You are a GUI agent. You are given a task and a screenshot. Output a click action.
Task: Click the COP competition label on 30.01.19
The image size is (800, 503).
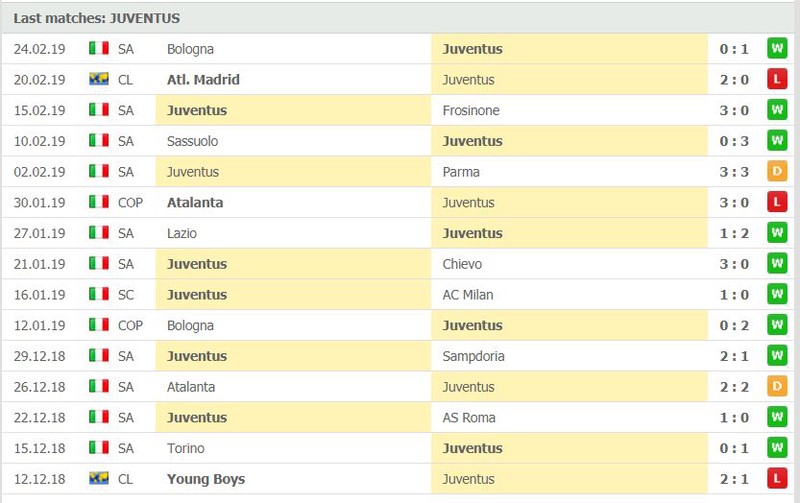[x=130, y=203]
